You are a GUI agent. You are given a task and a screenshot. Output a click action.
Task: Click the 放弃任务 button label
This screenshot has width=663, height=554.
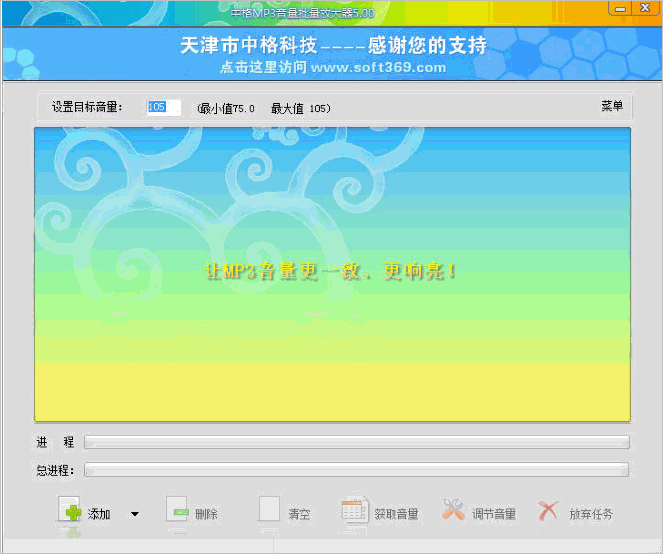pyautogui.click(x=591, y=514)
